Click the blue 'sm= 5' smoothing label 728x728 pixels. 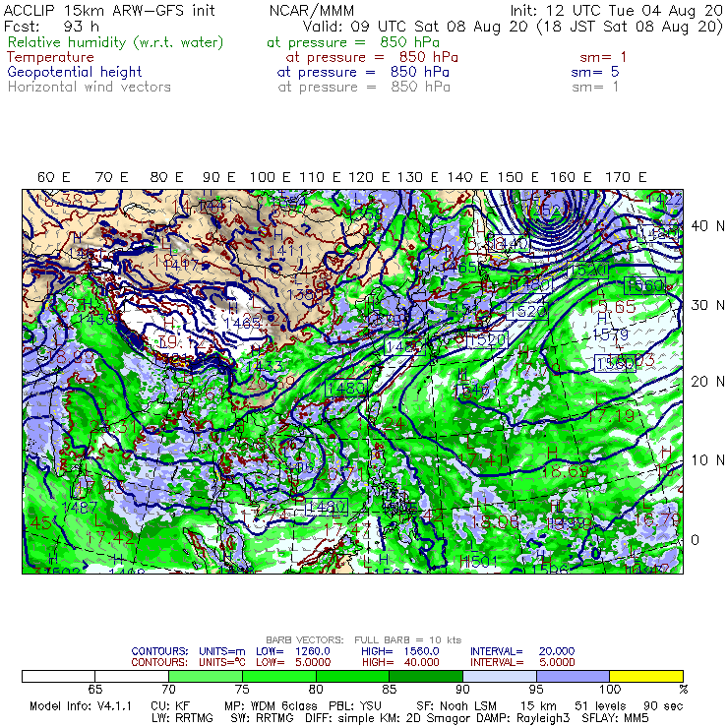coord(595,72)
